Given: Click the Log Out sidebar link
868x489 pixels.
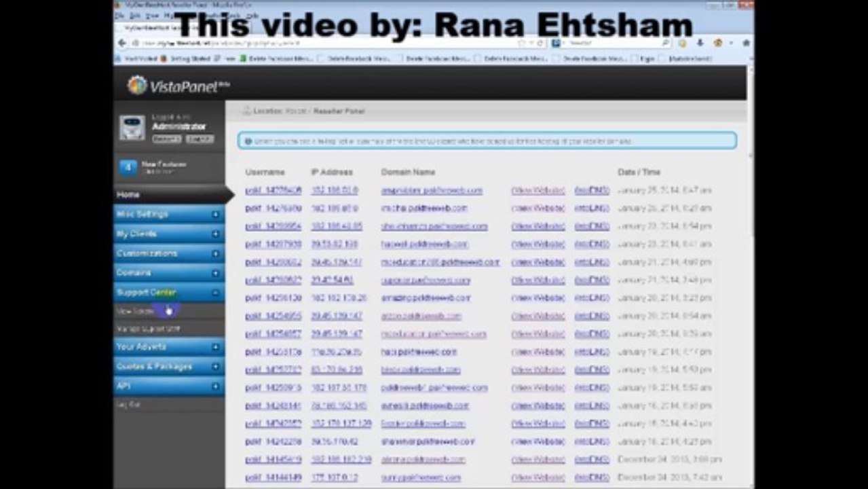Looking at the screenshot, I should 128,404.
